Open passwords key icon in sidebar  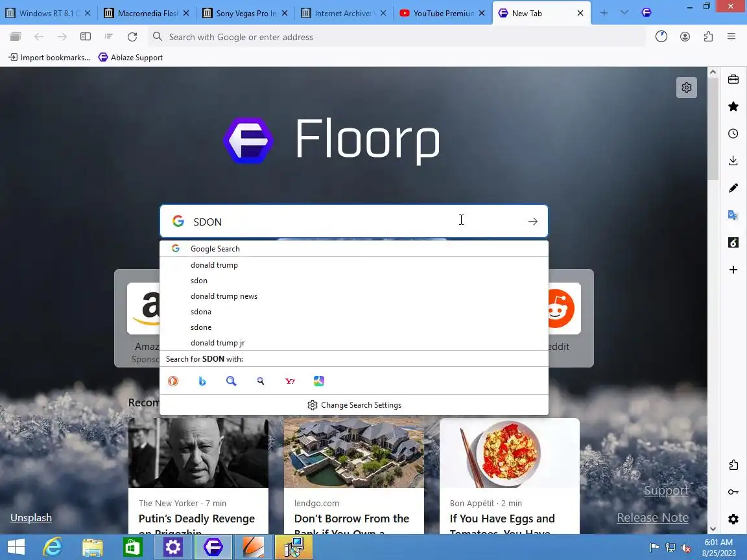click(733, 492)
